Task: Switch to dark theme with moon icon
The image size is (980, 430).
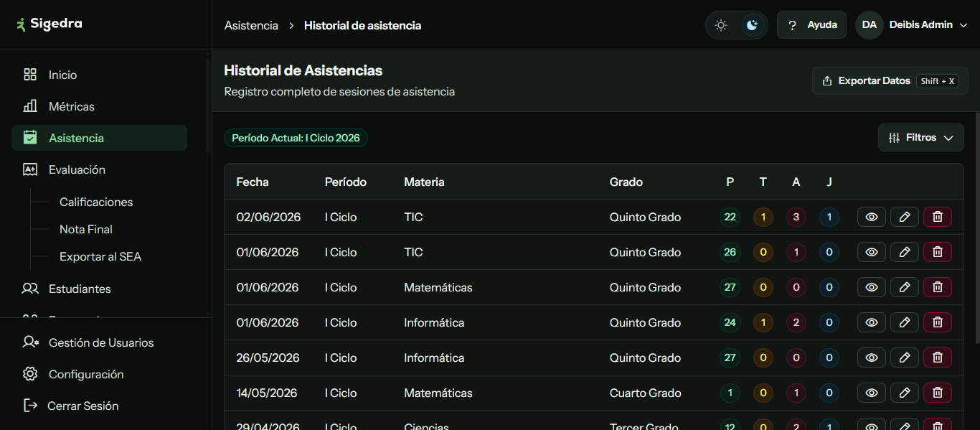Action: point(752,25)
